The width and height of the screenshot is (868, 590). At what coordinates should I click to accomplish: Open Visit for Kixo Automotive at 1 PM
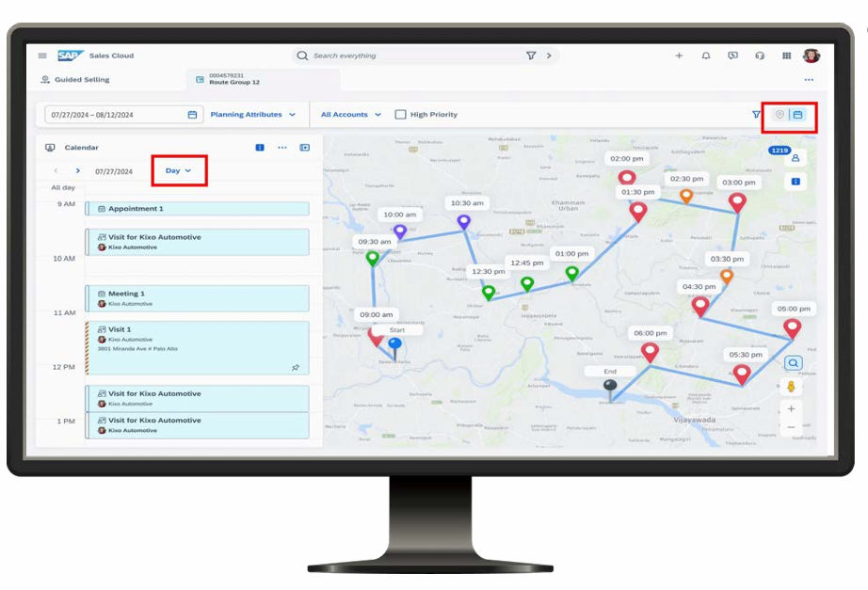coord(197,425)
